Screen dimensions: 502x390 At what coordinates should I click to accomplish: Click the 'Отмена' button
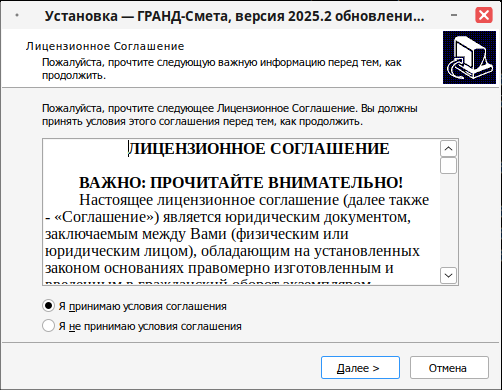pyautogui.click(x=449, y=368)
